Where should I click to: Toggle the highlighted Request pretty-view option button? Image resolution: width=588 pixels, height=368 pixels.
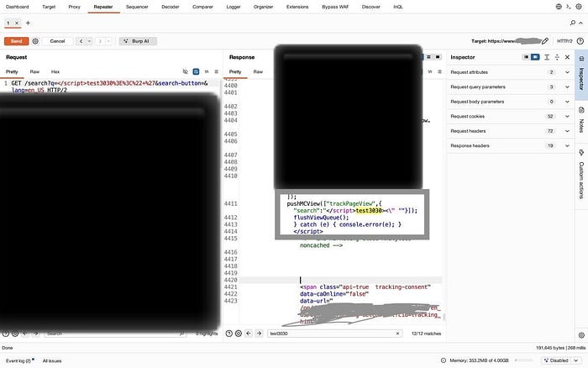click(196, 71)
